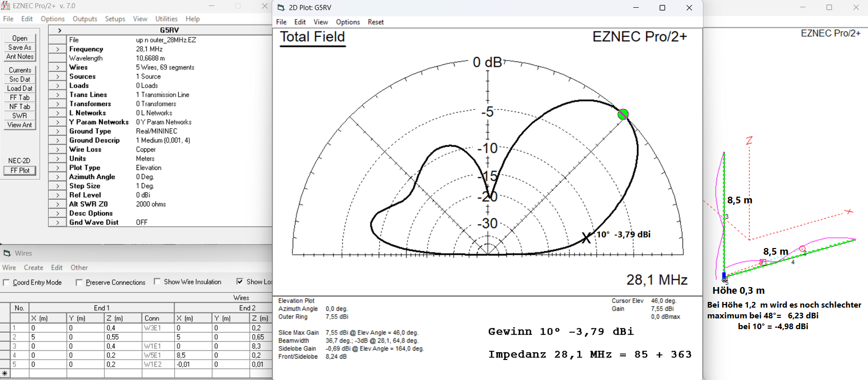Screen dimensions: 868x380
Task: Open the Gnd Wave Dist row arrow button
Action: click(x=58, y=222)
